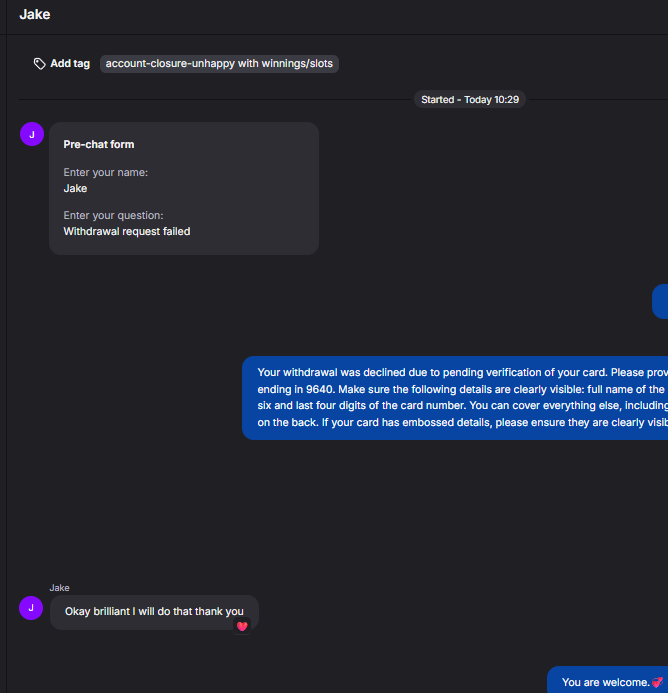The width and height of the screenshot is (668, 693).
Task: Click the Pre-chat form heading
Action: (99, 145)
